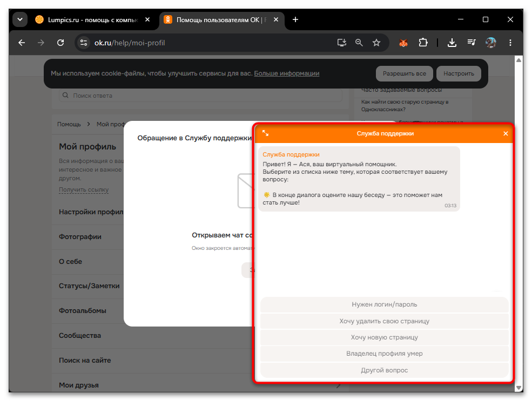Open the Фотографии help section

[x=80, y=236]
